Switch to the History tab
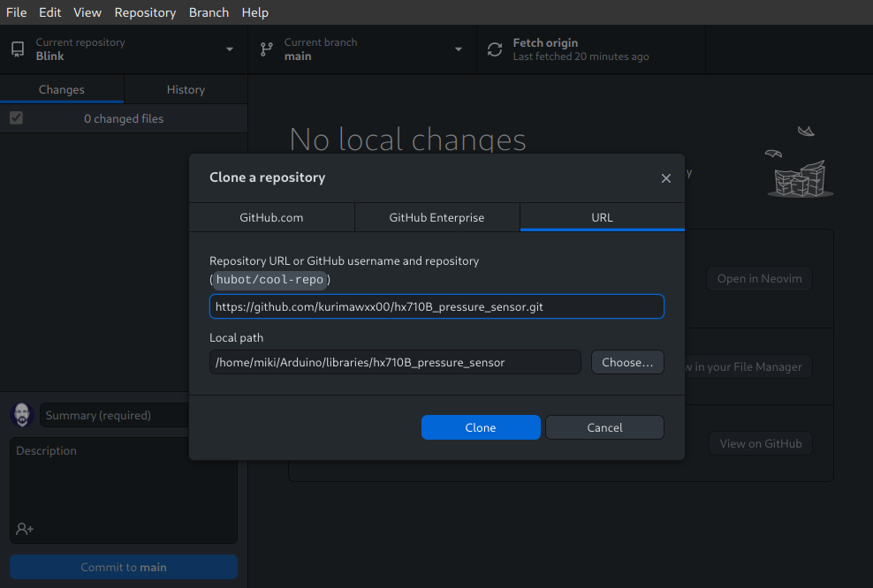Image resolution: width=873 pixels, height=588 pixels. (186, 89)
